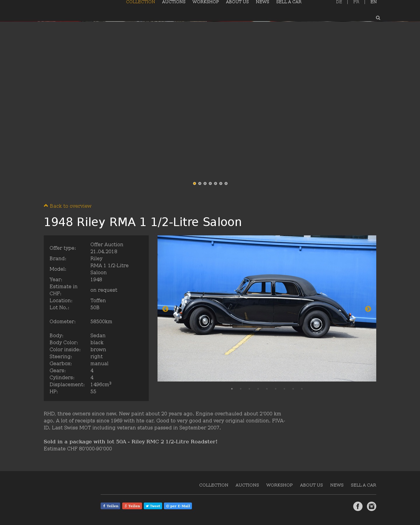Viewport: 420px width, 525px height.
Task: Click the 1948 Riley RMA page title
Action: (143, 222)
